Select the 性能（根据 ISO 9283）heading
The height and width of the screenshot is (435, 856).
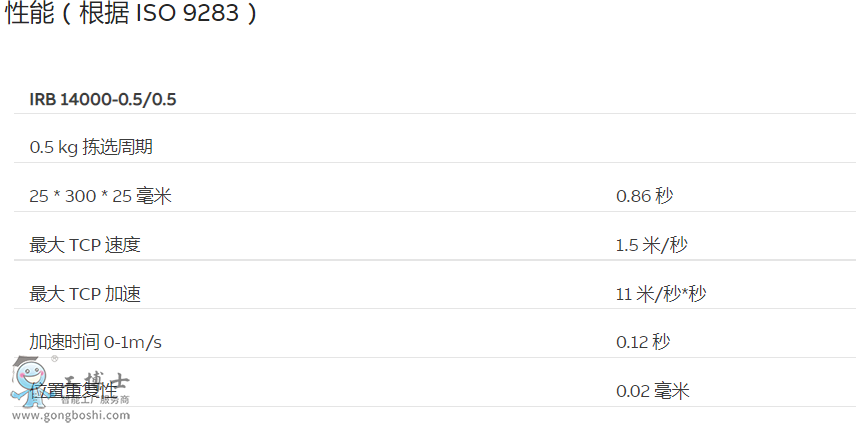tap(131, 16)
